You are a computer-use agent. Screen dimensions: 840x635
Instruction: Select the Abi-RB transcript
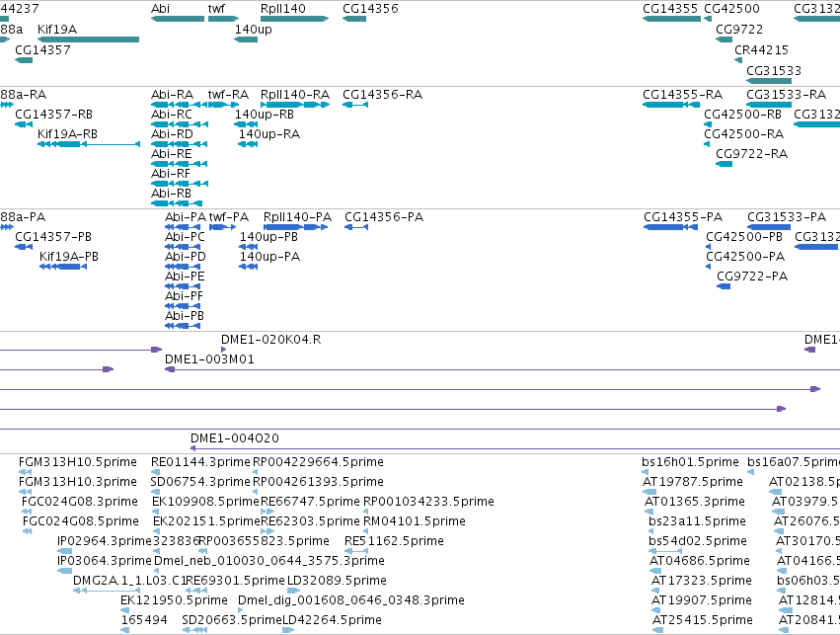(x=177, y=203)
